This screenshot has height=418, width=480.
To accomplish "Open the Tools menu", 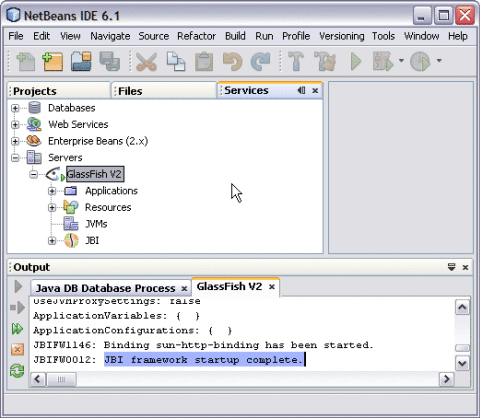I will pos(383,36).
